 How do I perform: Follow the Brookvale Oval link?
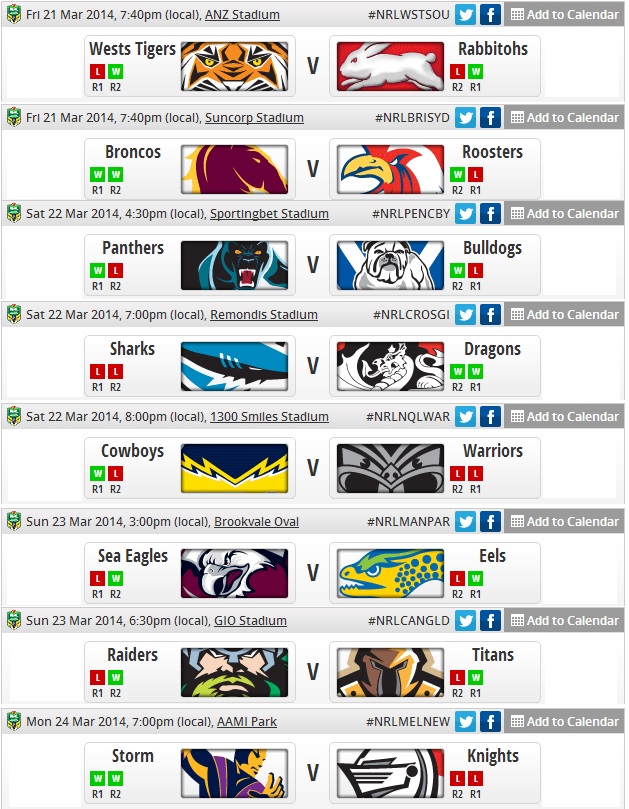256,522
